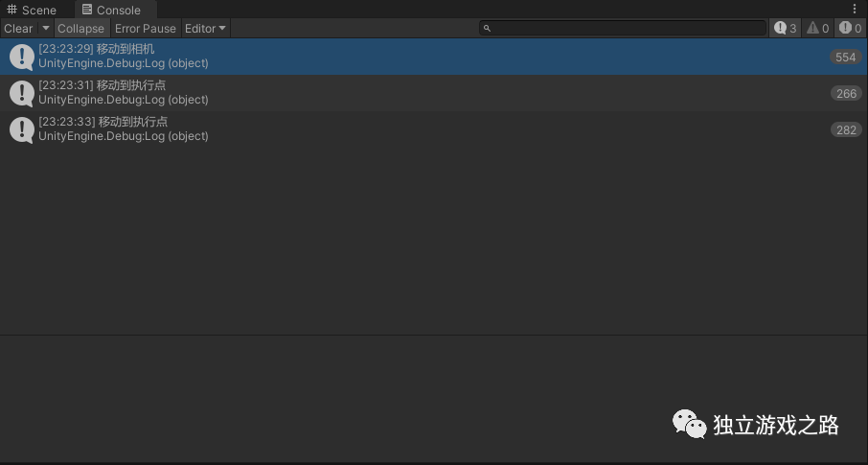
Task: Click the search magnifier icon
Action: (487, 28)
